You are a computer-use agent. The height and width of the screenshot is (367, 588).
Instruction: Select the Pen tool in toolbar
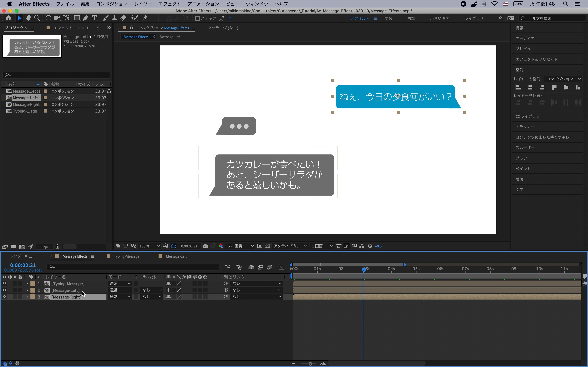[x=86, y=18]
